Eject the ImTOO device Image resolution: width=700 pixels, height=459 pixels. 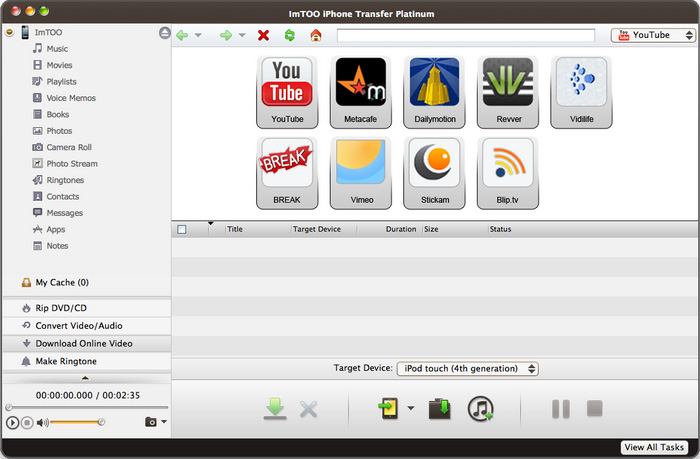(165, 33)
